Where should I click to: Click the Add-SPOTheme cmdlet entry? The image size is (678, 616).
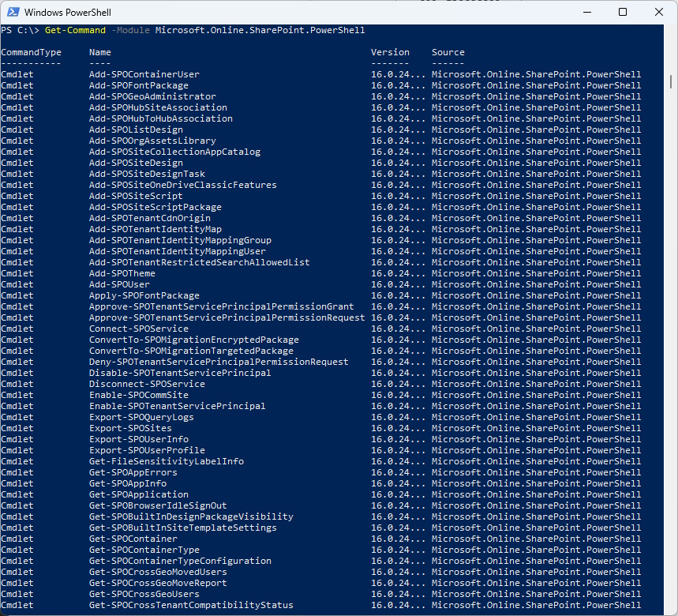pyautogui.click(x=122, y=273)
